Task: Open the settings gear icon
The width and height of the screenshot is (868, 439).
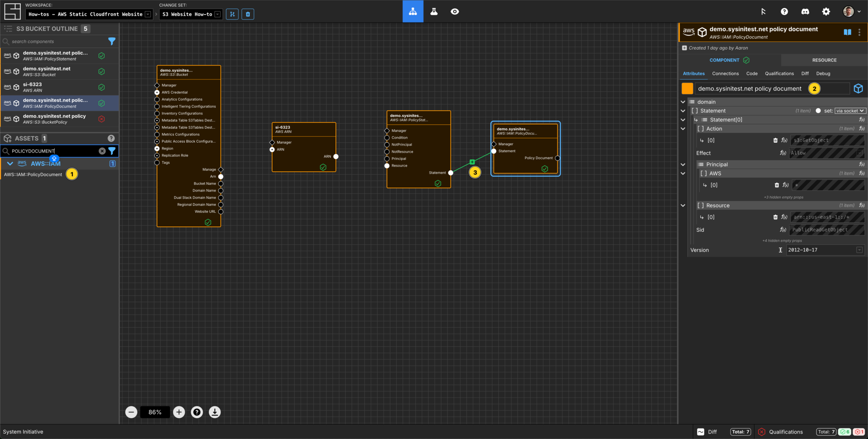Action: pyautogui.click(x=826, y=12)
